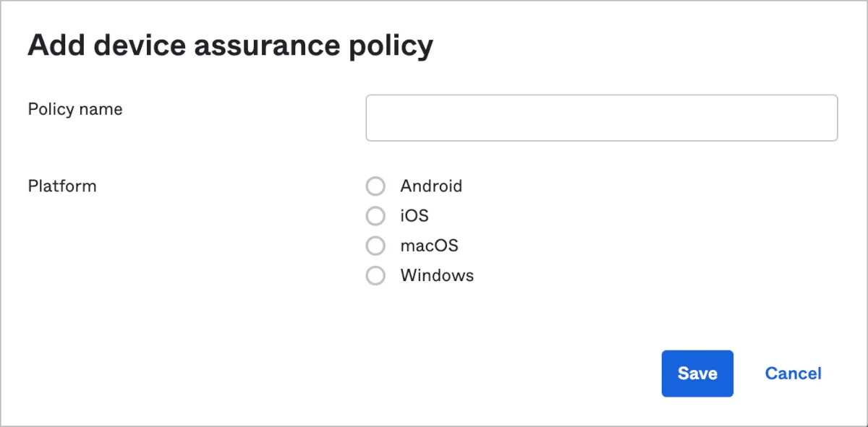Set the platform to Android
Viewport: 868px width, 427px height.
pyautogui.click(x=375, y=186)
